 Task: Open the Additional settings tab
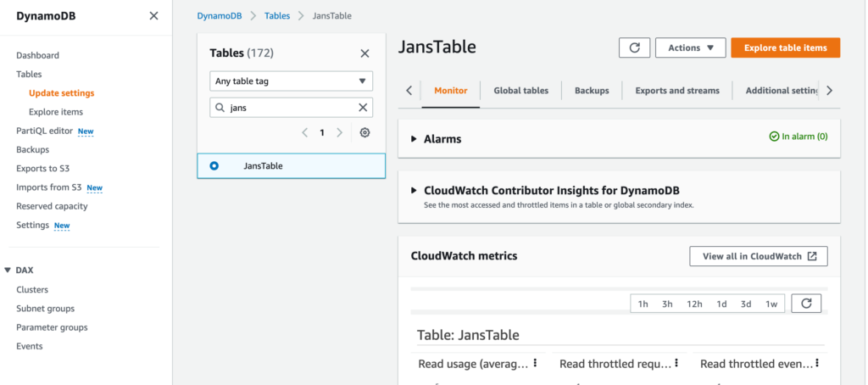click(x=782, y=90)
